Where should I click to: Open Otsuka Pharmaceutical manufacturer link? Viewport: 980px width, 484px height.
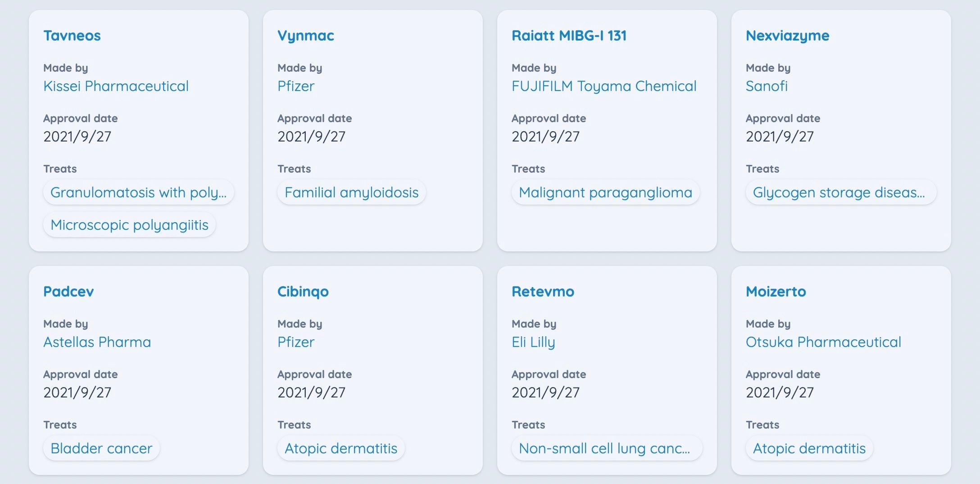[823, 342]
